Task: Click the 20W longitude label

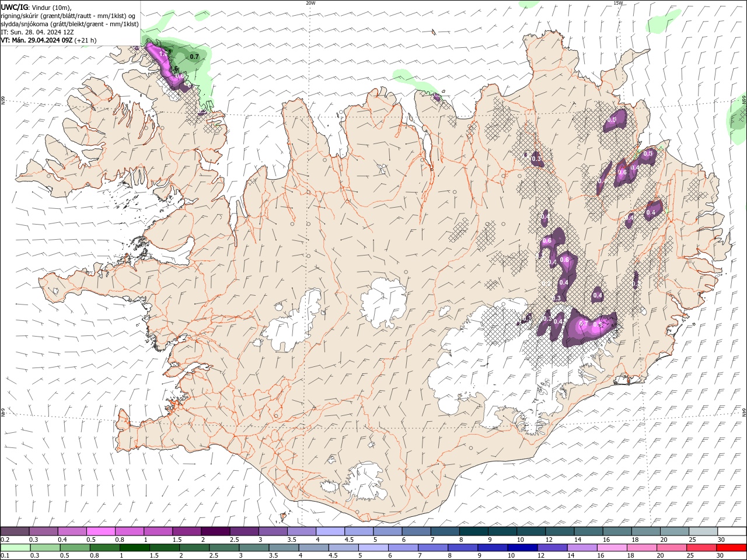Action: coord(310,3)
